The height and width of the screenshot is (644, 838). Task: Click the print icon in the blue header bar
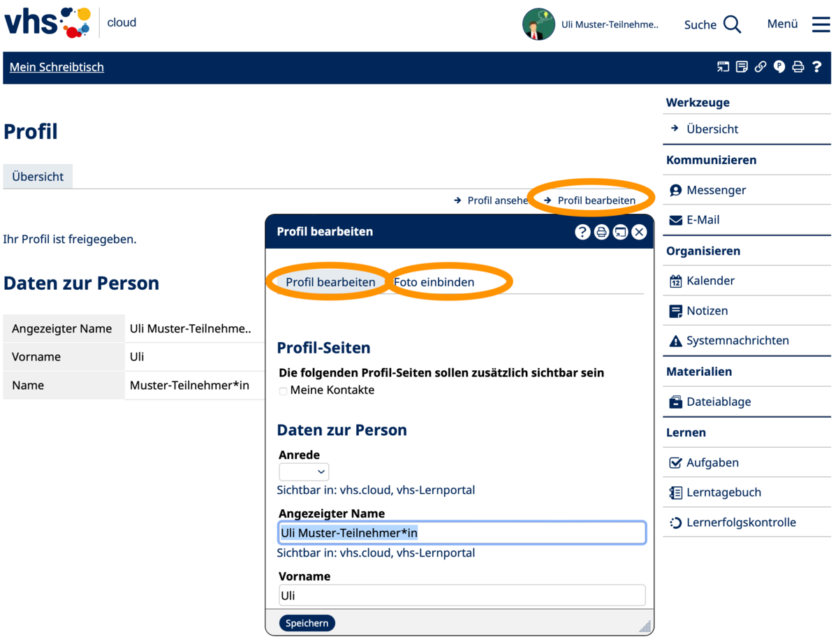[798, 67]
